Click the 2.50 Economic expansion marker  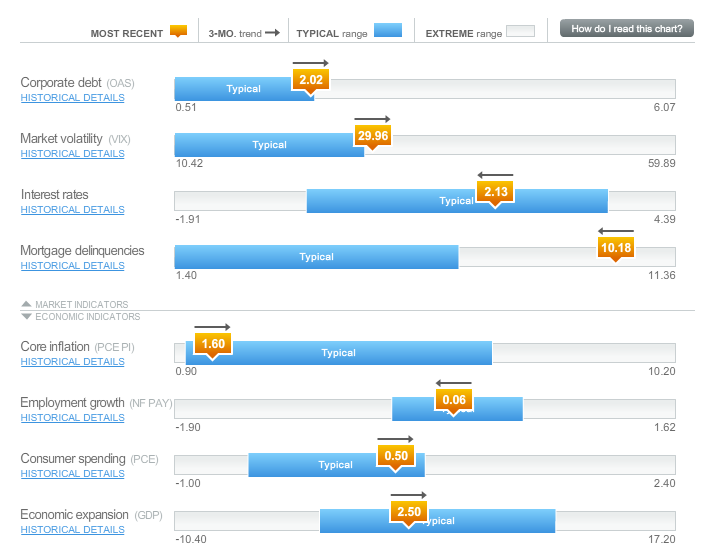[408, 512]
